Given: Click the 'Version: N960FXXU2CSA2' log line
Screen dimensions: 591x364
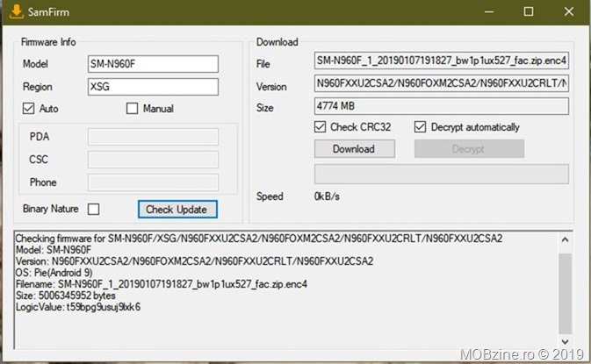Looking at the screenshot, I should pyautogui.click(x=194, y=261).
